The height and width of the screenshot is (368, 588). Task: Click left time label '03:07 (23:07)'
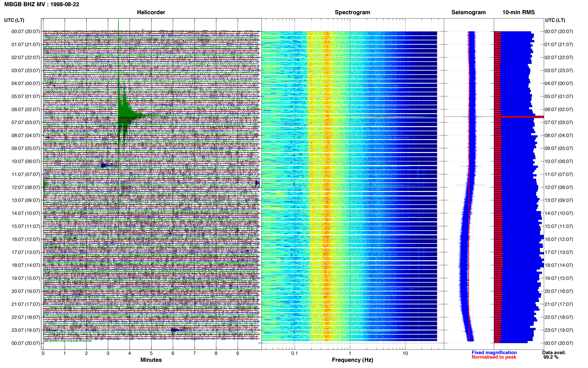26,71
